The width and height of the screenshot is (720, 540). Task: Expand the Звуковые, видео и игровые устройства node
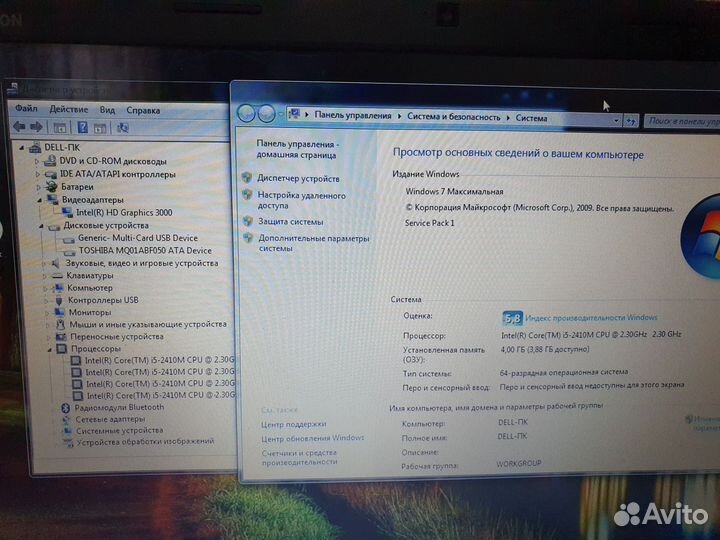coord(44,264)
